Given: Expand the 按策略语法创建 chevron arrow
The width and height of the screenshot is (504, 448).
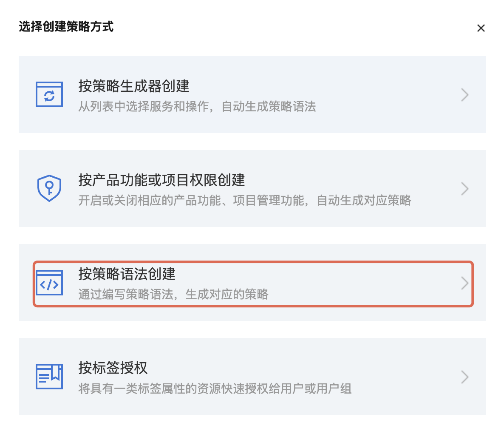Looking at the screenshot, I should click(464, 283).
